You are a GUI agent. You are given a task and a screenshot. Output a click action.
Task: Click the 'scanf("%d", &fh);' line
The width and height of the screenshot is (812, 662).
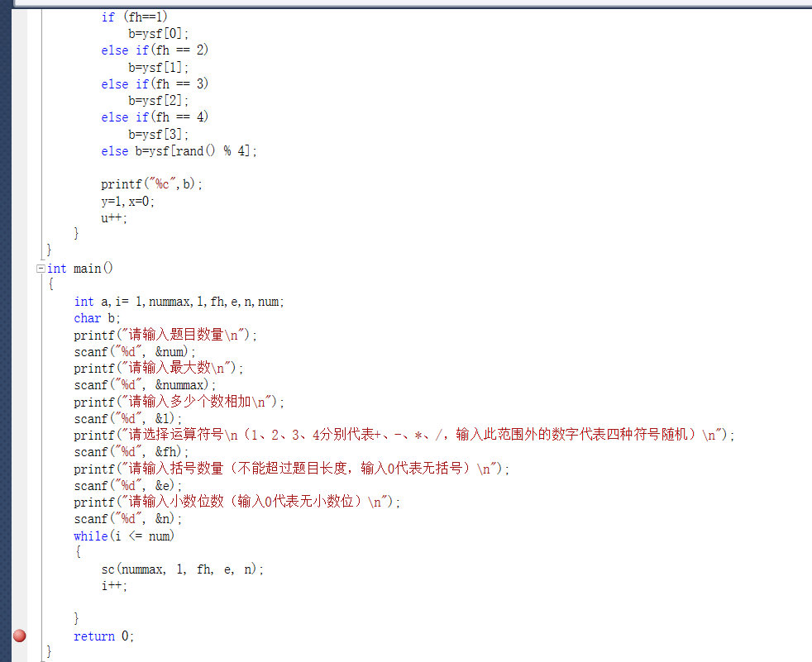(131, 452)
